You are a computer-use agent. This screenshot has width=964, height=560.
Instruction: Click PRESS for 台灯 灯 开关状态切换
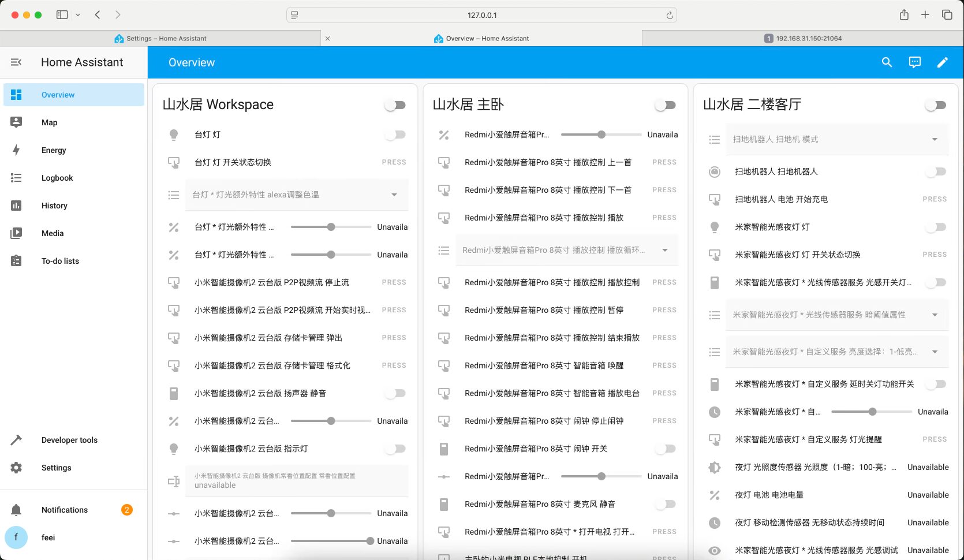[394, 162]
